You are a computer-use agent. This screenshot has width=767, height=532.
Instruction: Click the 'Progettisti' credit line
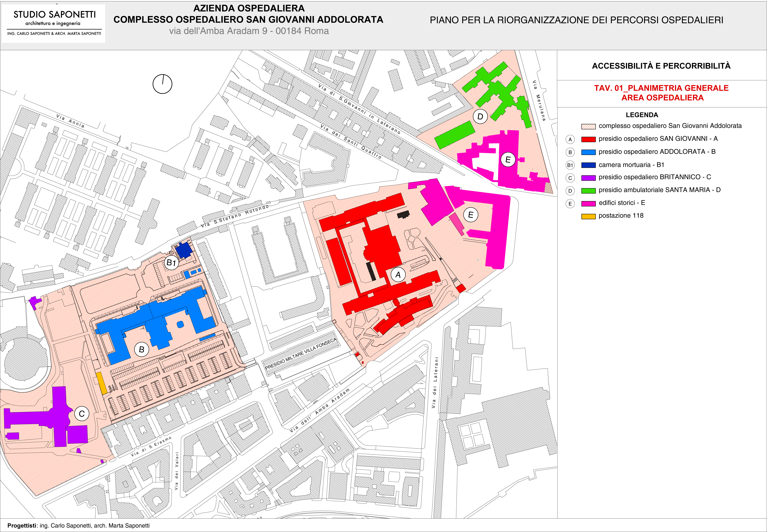pos(78,526)
